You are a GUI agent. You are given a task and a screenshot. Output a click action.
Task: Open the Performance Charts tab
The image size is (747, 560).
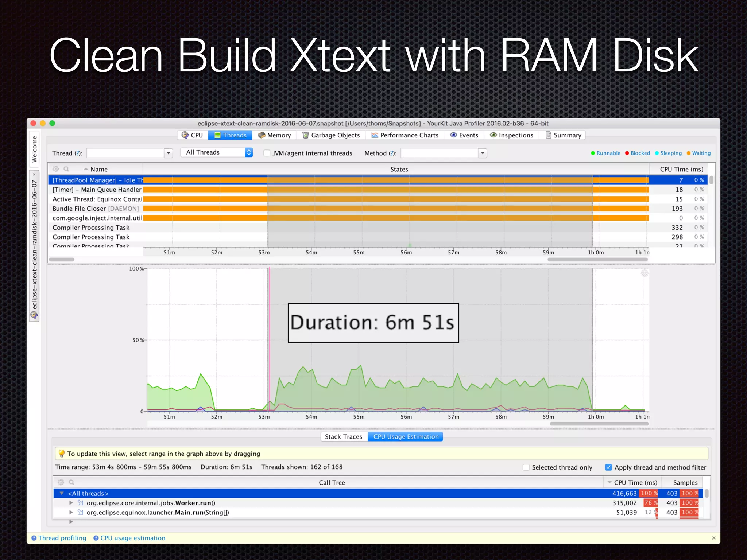pos(405,135)
